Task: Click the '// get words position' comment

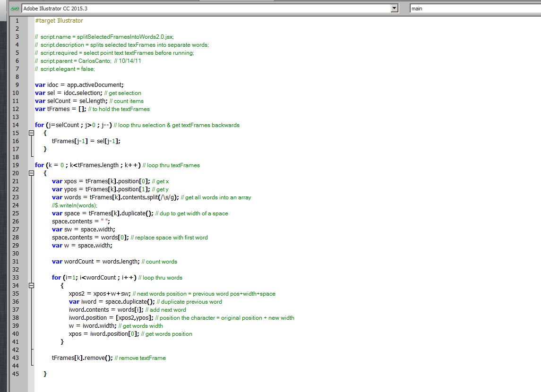Action: coord(167,334)
